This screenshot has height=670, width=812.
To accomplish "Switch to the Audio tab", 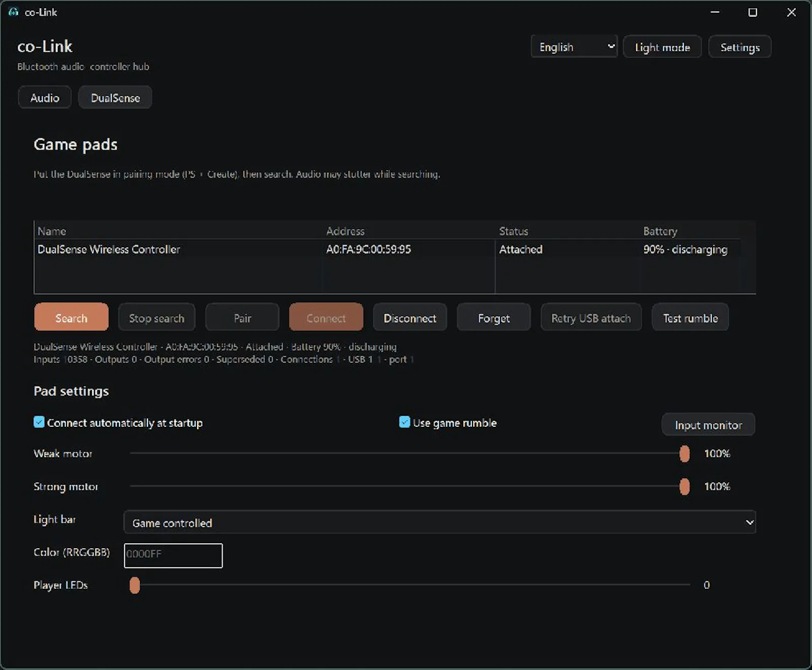I will pyautogui.click(x=45, y=97).
